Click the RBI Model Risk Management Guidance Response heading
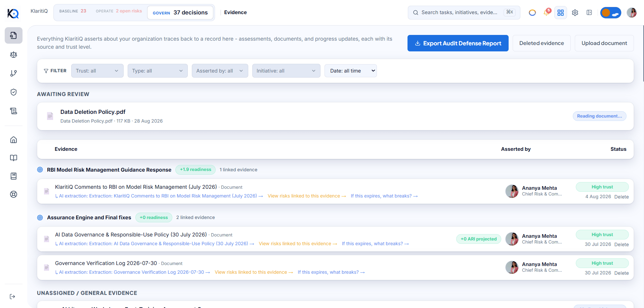The image size is (644, 308). point(109,170)
